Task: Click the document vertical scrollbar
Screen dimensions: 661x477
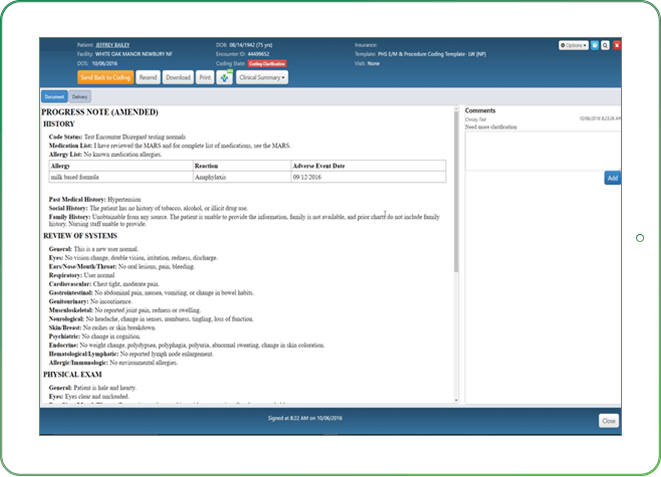Action: pos(457,200)
